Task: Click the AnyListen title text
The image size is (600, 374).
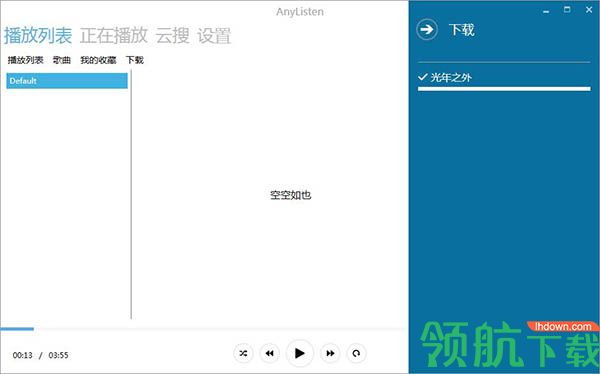Action: [x=300, y=12]
